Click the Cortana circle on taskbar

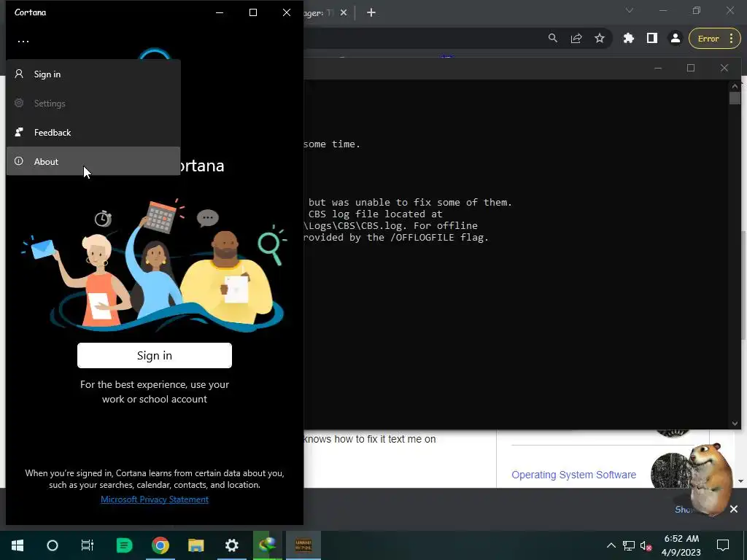53,545
